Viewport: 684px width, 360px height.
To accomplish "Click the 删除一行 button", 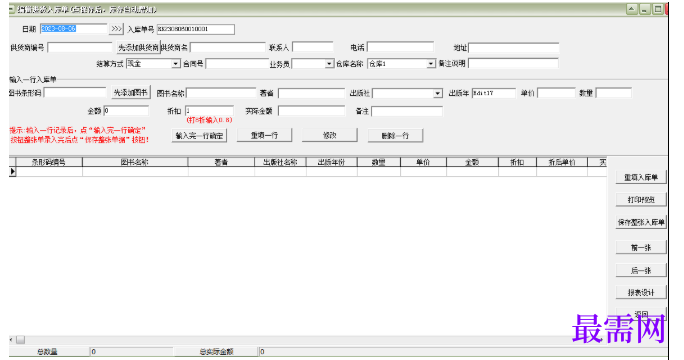I will click(x=395, y=136).
